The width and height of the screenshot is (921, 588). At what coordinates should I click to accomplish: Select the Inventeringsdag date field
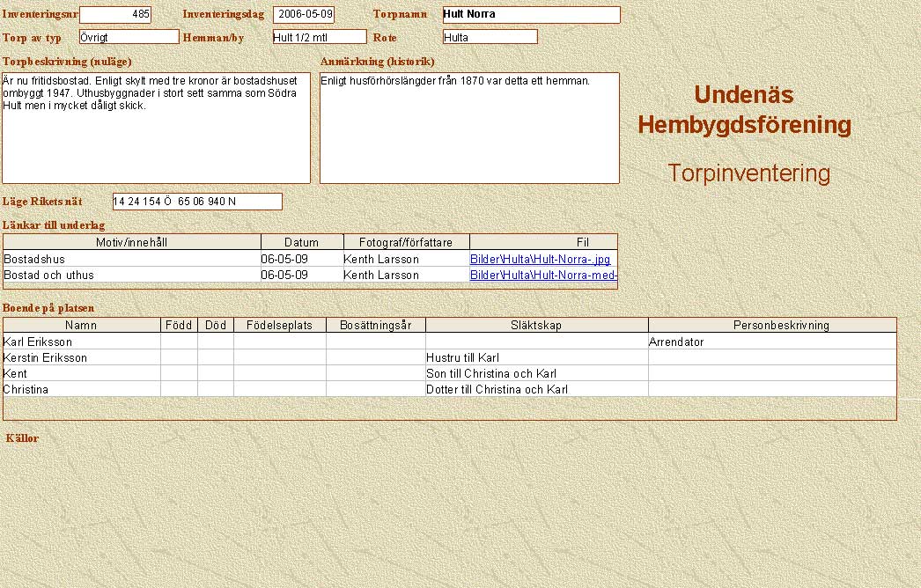click(x=304, y=15)
